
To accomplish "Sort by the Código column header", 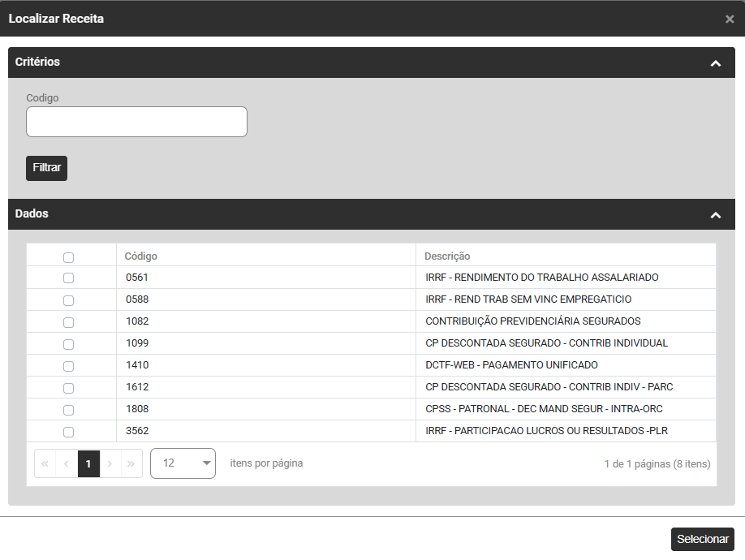I will (x=141, y=256).
